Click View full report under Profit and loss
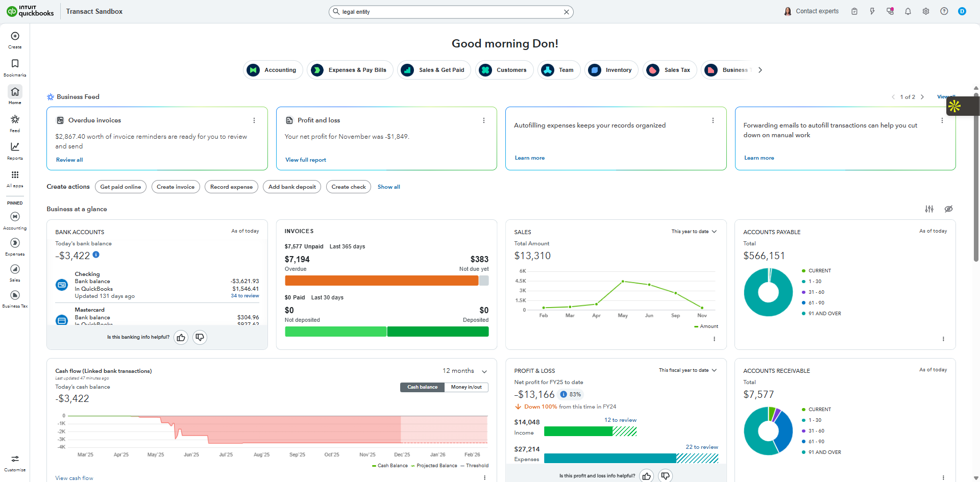Viewport: 980px width, 482px height. (305, 160)
